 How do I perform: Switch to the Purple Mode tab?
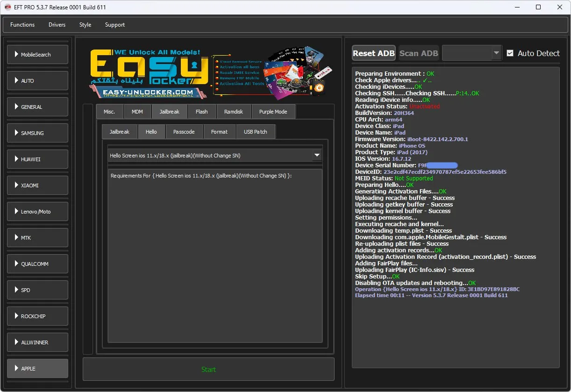pyautogui.click(x=273, y=112)
